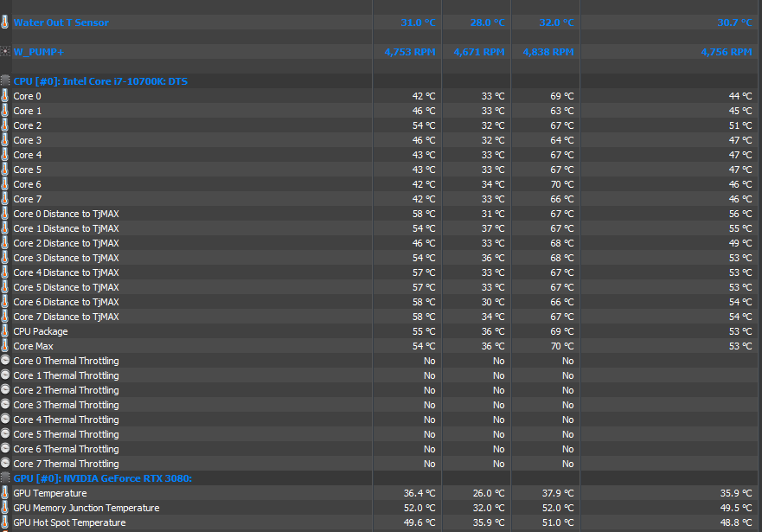
Task: Click the fan icon next to W_PUMP+
Action: (5, 52)
